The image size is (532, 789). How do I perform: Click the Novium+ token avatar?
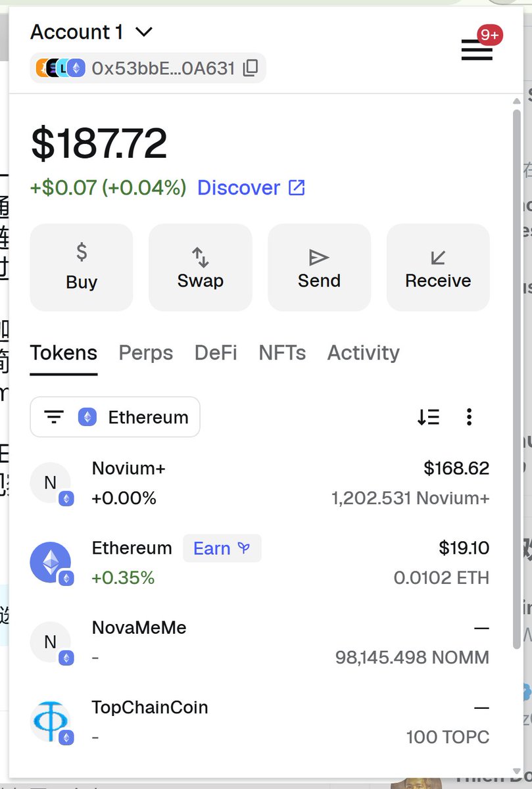click(x=51, y=483)
